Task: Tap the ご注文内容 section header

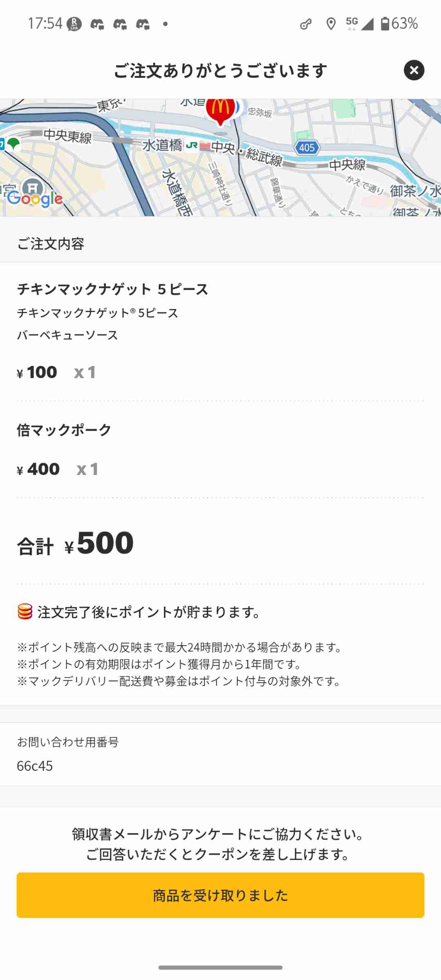Action: tap(51, 244)
